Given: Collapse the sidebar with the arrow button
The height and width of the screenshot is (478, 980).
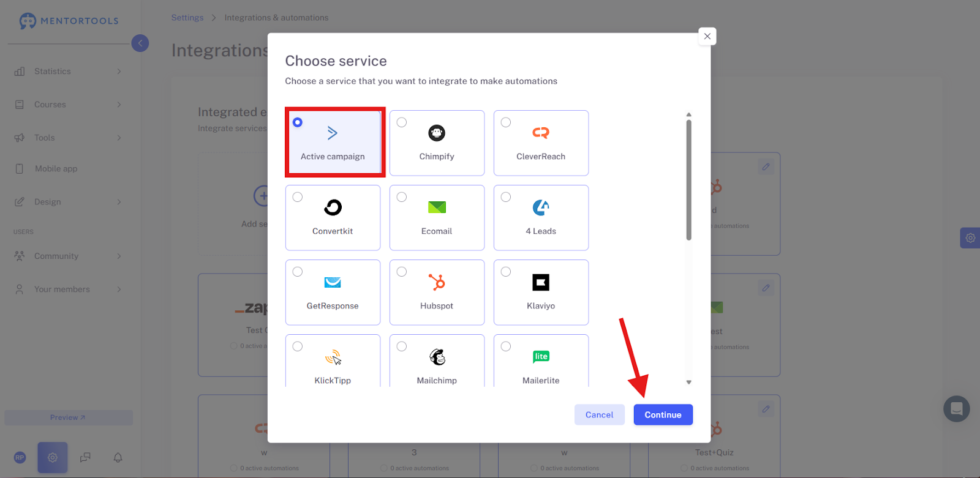Looking at the screenshot, I should (140, 43).
